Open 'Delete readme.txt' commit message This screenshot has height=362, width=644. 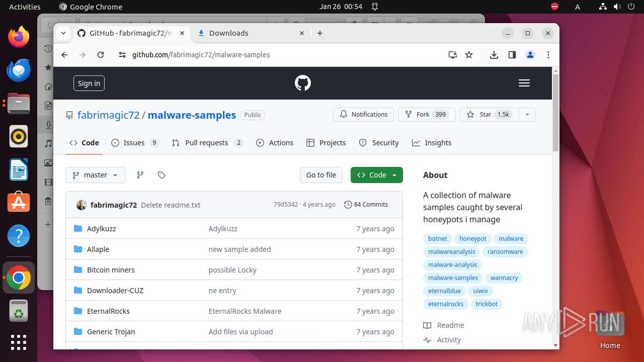tap(171, 205)
